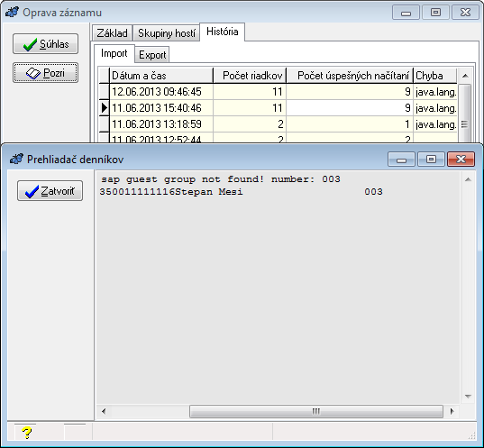The image size is (484, 448).
Task: Select the Import sub-tab
Action: pos(114,53)
